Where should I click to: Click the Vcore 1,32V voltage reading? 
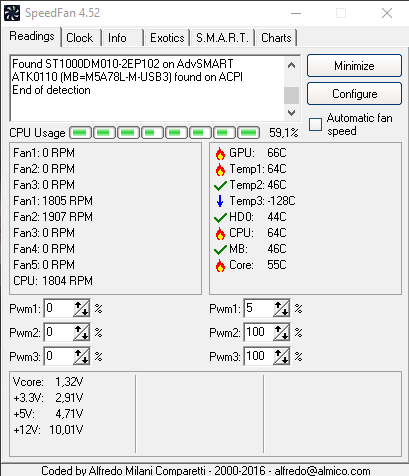tap(48, 382)
